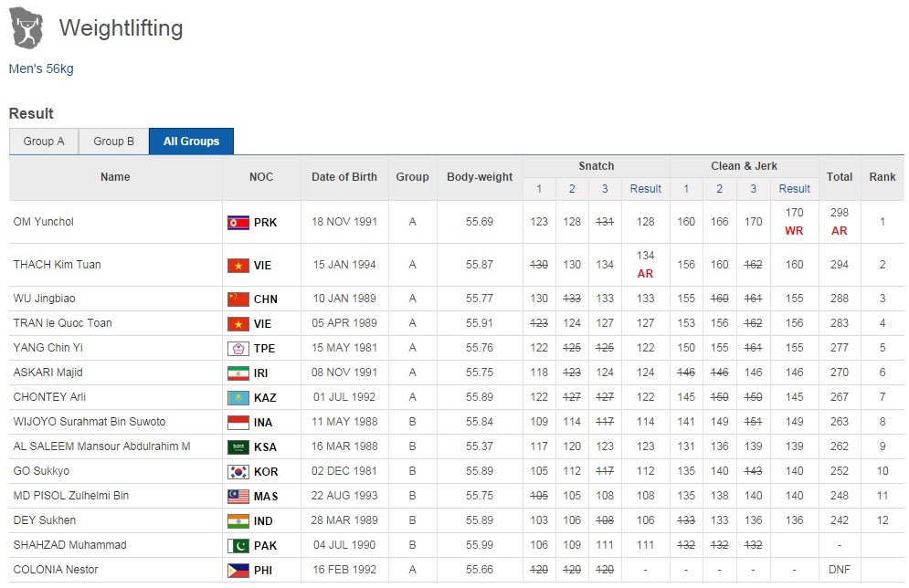Viewport: 909px width, 588px height.
Task: Click the Kazakhstan flag beside KAZ
Action: (238, 398)
